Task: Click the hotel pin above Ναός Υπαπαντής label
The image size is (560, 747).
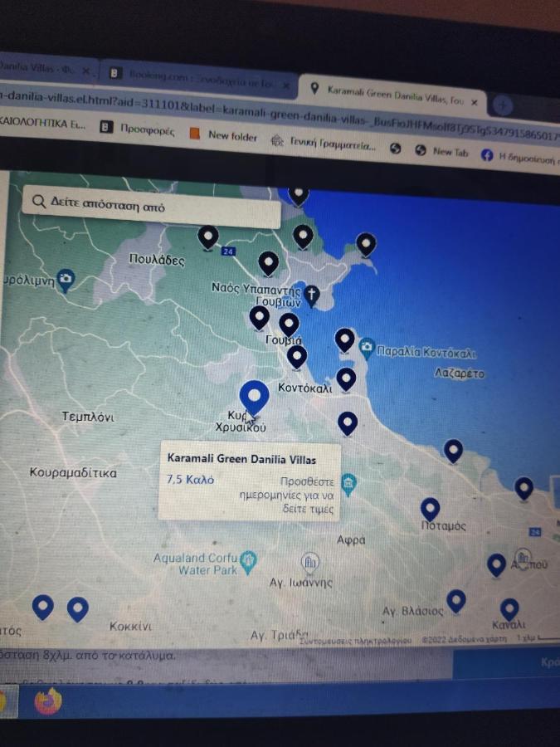Action: 268,264
